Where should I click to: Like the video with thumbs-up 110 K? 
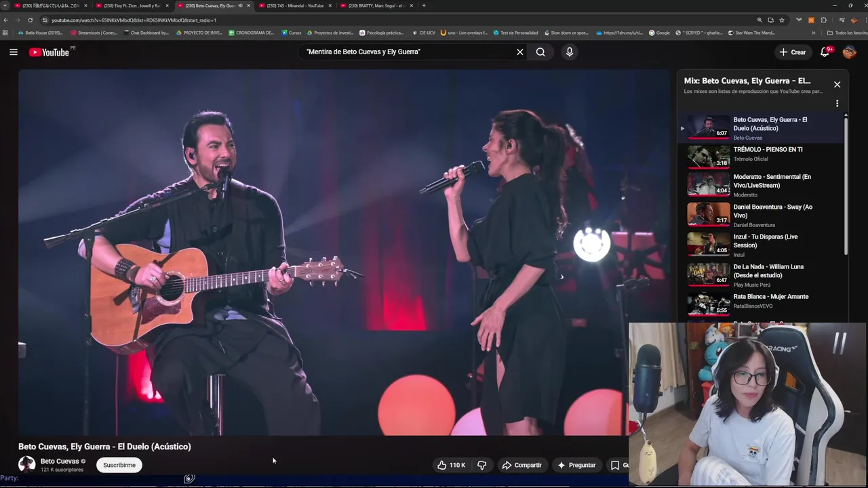(451, 465)
